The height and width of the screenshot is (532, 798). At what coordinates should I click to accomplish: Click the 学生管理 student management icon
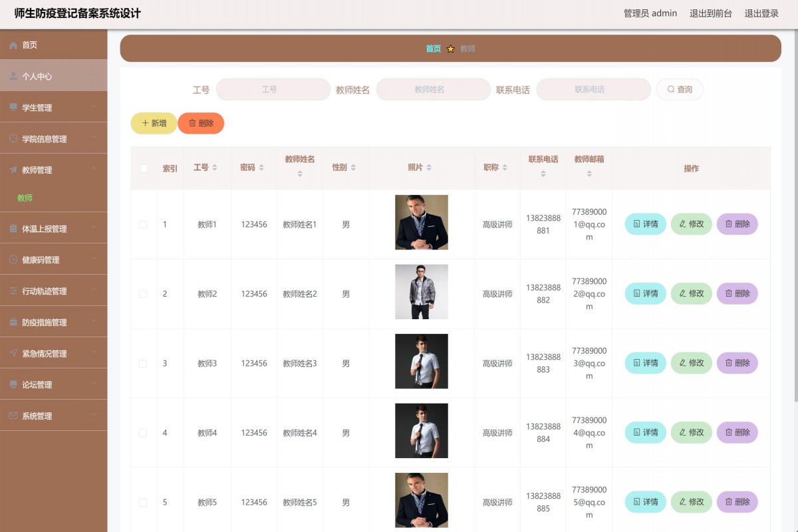12,107
